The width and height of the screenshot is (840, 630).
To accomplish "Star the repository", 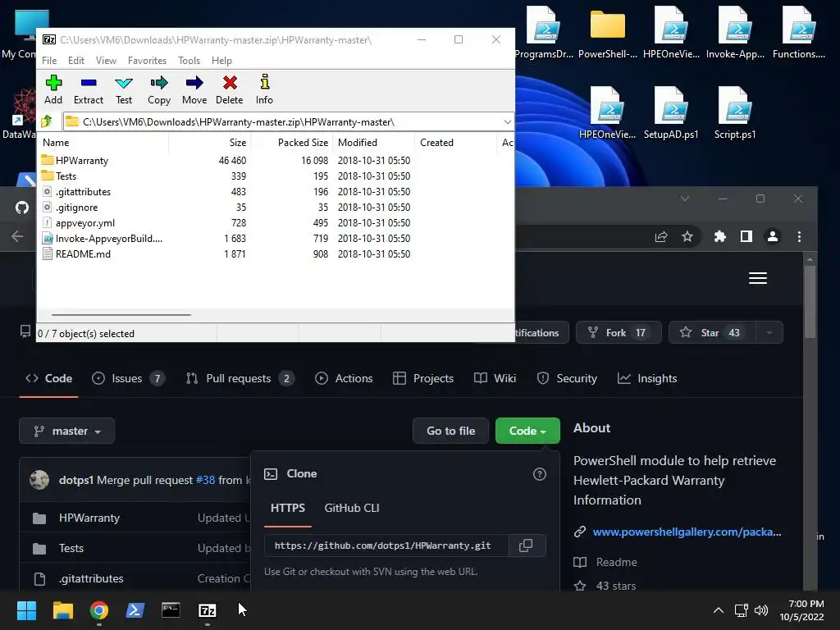I will point(713,333).
